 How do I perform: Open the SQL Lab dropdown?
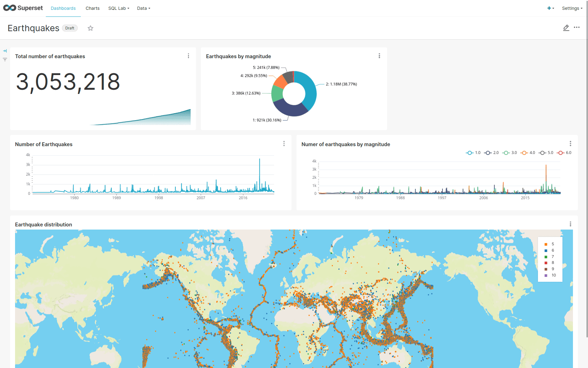point(118,8)
